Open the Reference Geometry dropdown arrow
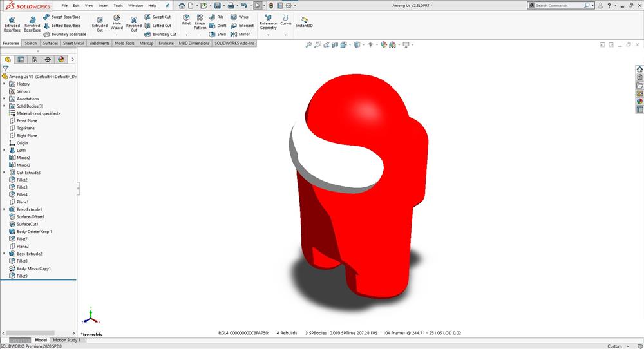 (x=268, y=35)
